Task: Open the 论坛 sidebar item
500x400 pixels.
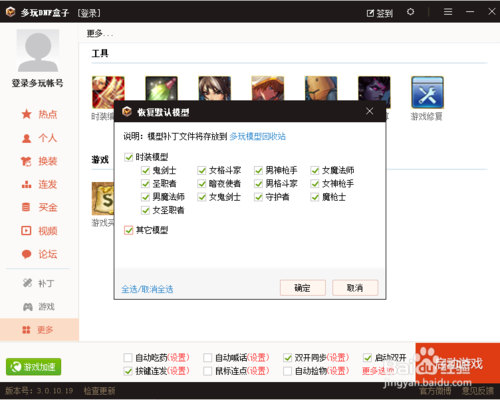Action: [39, 254]
